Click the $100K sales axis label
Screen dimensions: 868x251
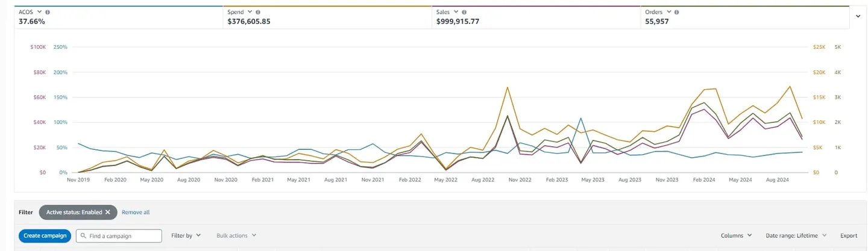click(x=37, y=47)
